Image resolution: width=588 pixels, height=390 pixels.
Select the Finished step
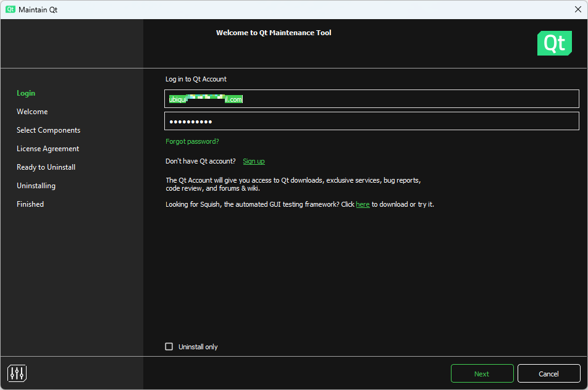point(30,204)
